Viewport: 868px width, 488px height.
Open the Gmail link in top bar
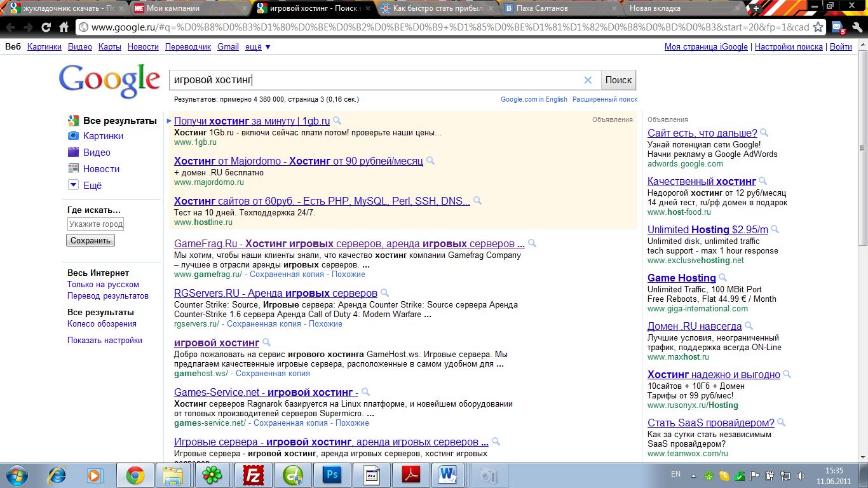tap(228, 46)
